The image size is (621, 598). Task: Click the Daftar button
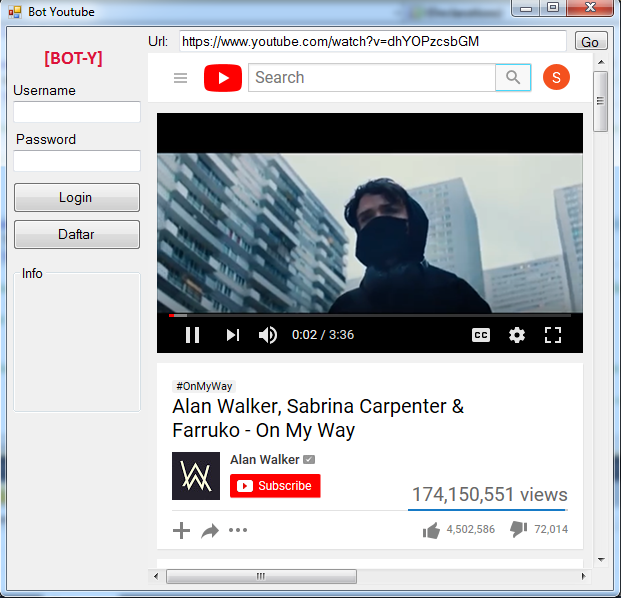77,234
